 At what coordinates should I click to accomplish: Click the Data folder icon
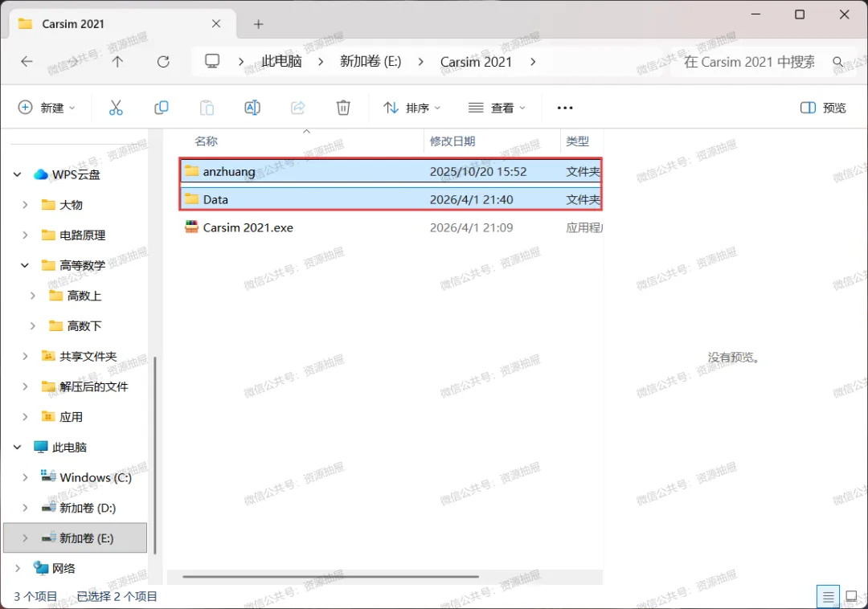(191, 198)
